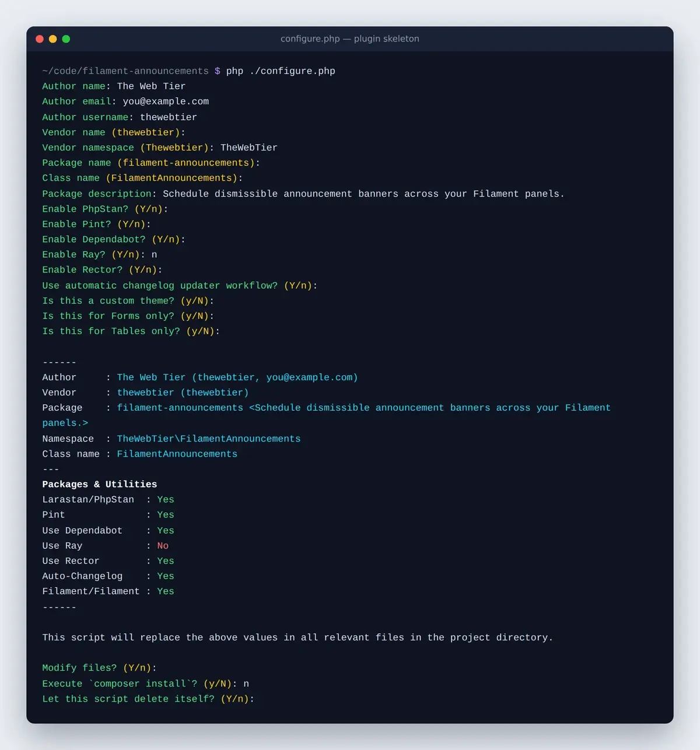The width and height of the screenshot is (700, 750).
Task: Click the 'Author username' prompt line
Action: click(x=120, y=117)
